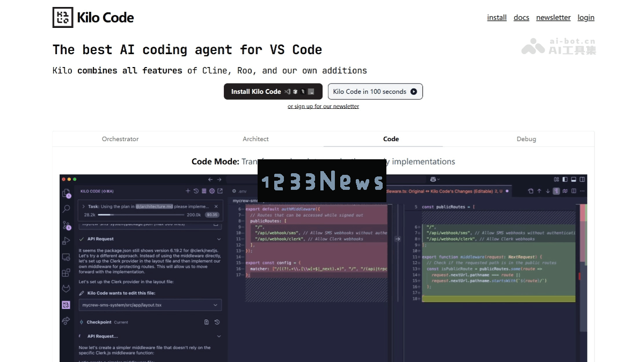Open the install link in header
The height and width of the screenshot is (362, 644).
click(x=497, y=18)
